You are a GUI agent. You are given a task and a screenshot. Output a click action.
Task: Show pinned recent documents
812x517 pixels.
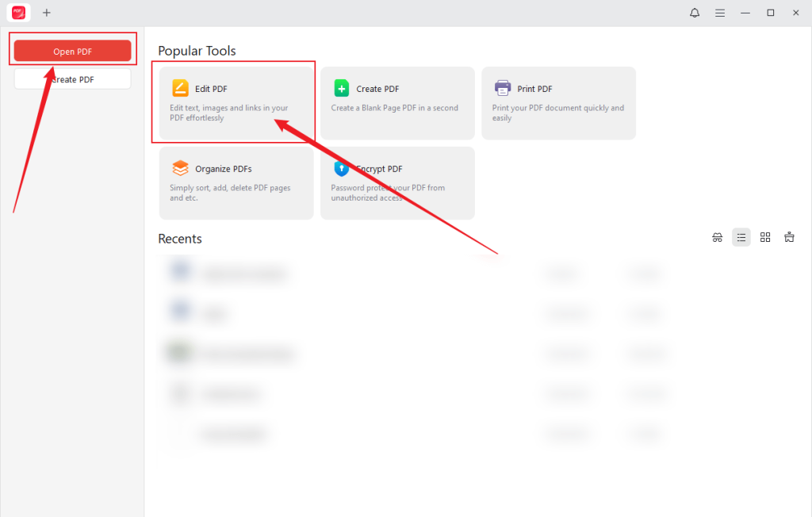(x=789, y=237)
